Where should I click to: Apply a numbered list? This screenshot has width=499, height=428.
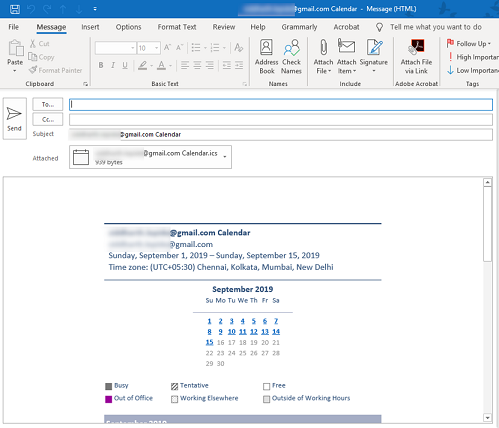click(x=215, y=48)
